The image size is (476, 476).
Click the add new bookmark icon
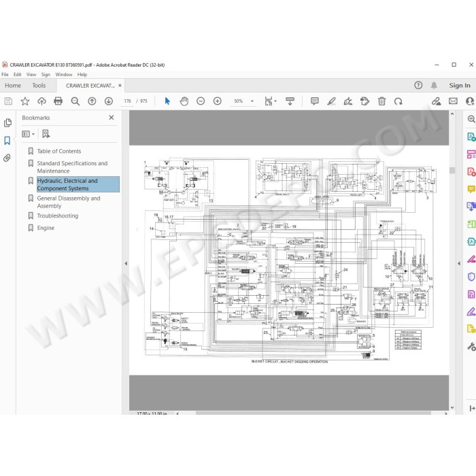46,134
